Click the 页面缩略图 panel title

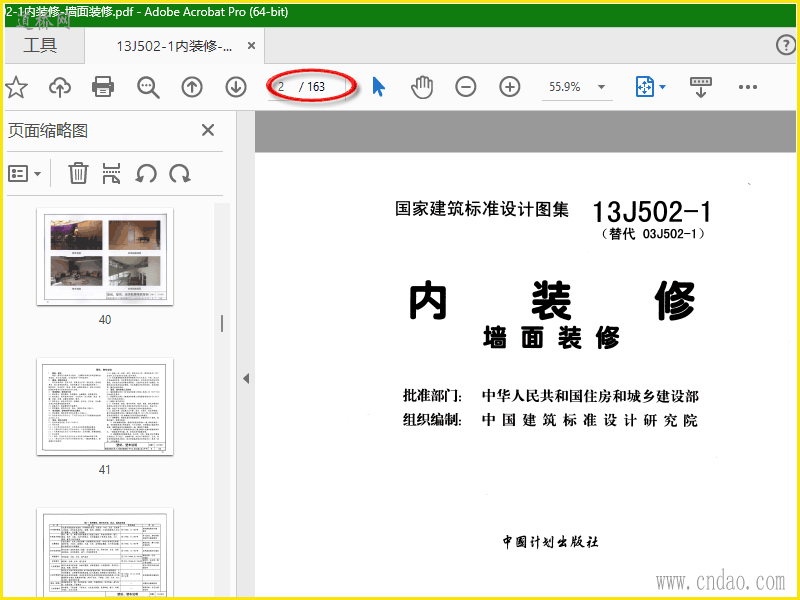(x=48, y=131)
